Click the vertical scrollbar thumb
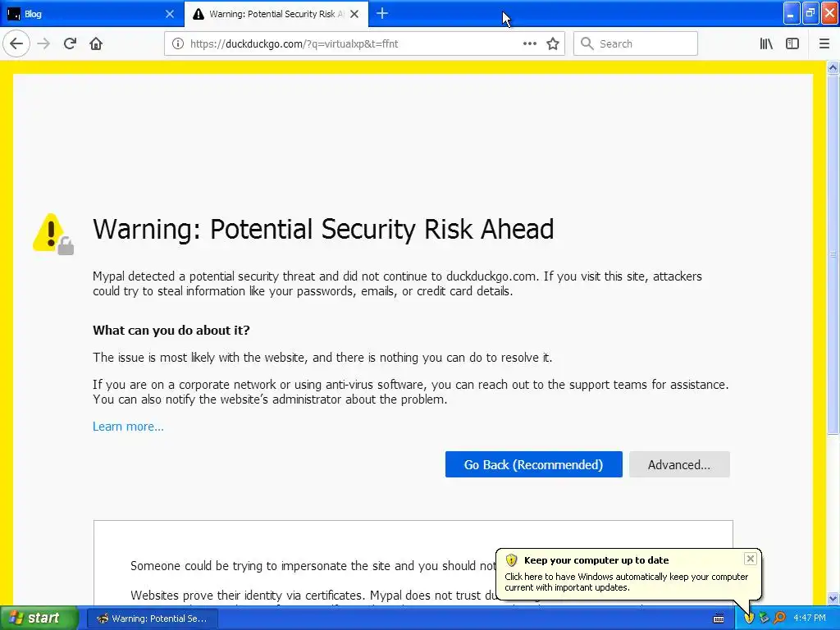 (x=833, y=254)
